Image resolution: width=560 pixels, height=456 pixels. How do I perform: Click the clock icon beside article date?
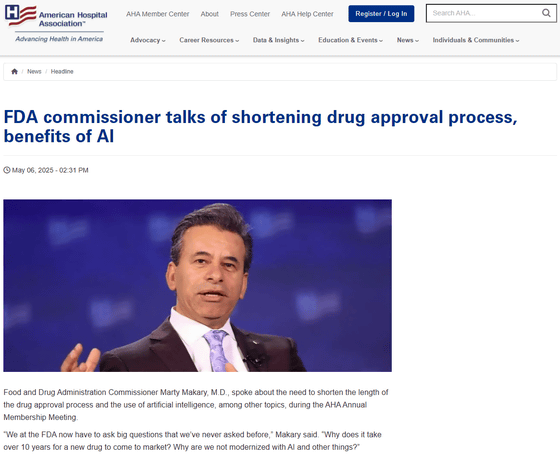7,170
